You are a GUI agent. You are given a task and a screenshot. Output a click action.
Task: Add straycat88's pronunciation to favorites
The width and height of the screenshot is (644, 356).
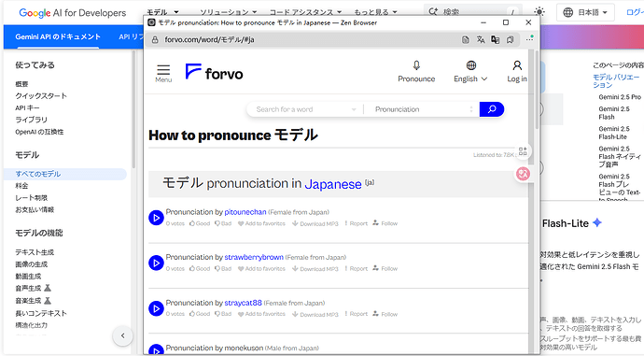coord(261,314)
